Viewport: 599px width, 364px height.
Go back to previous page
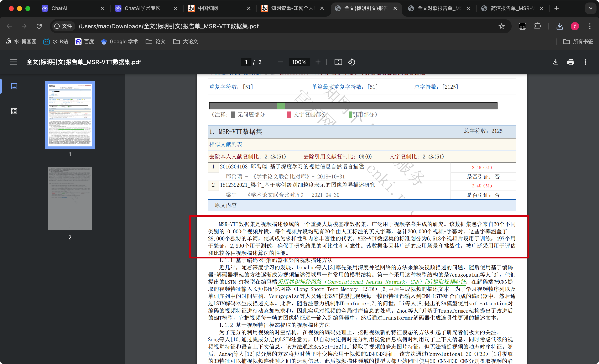coord(9,26)
